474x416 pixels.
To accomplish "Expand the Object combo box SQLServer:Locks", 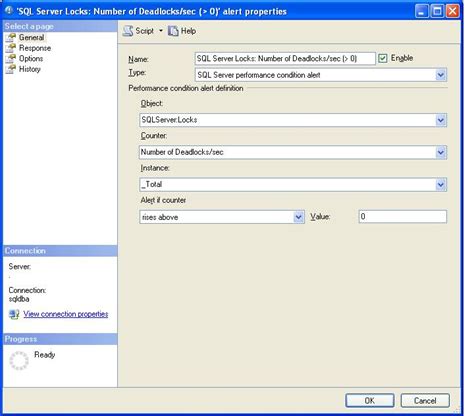I will pos(440,120).
